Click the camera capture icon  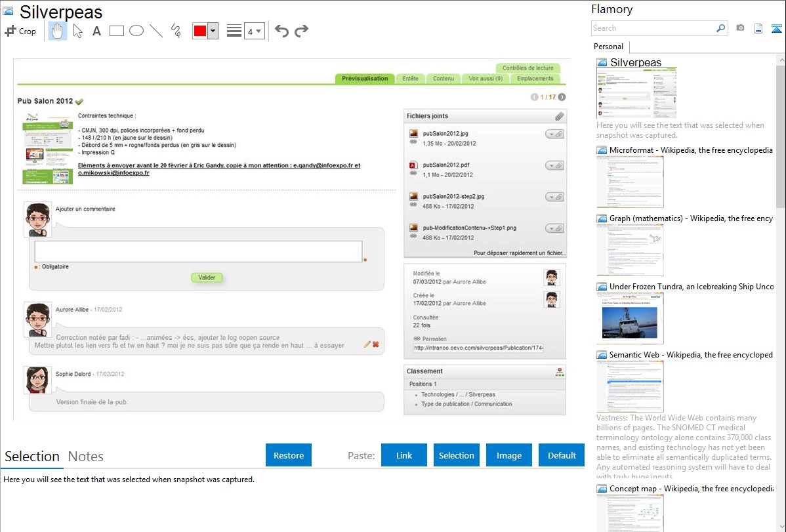[x=740, y=28]
